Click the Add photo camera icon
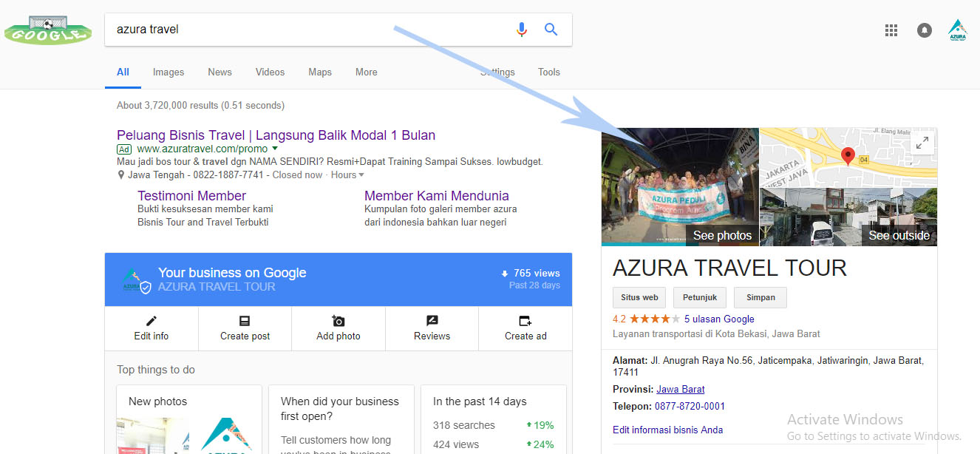Viewport: 980px width, 454px height. [338, 321]
